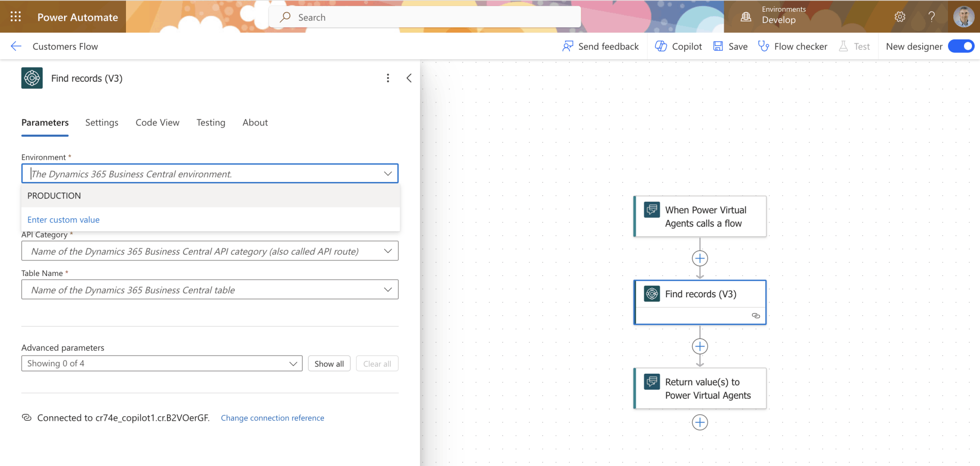The width and height of the screenshot is (980, 466).
Task: Collapse the Find records side panel
Action: click(409, 78)
